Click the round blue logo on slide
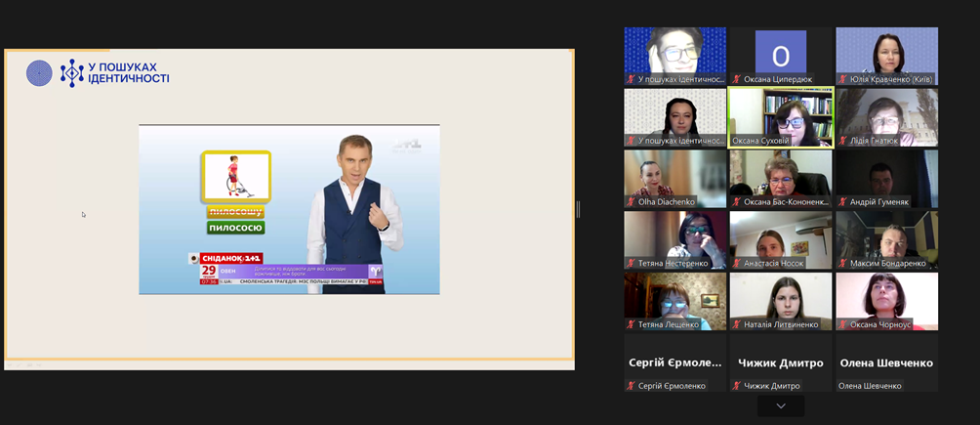Screen dimensions: 980x425 click(x=39, y=73)
